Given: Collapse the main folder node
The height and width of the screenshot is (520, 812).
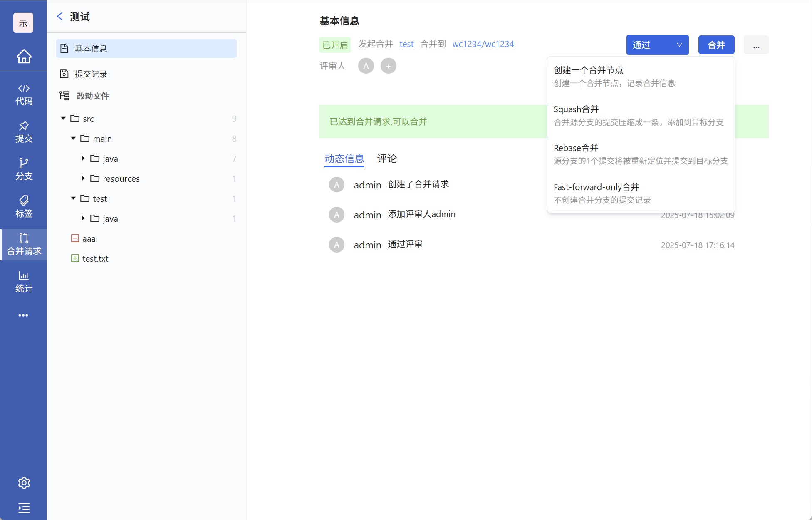Looking at the screenshot, I should pos(73,139).
